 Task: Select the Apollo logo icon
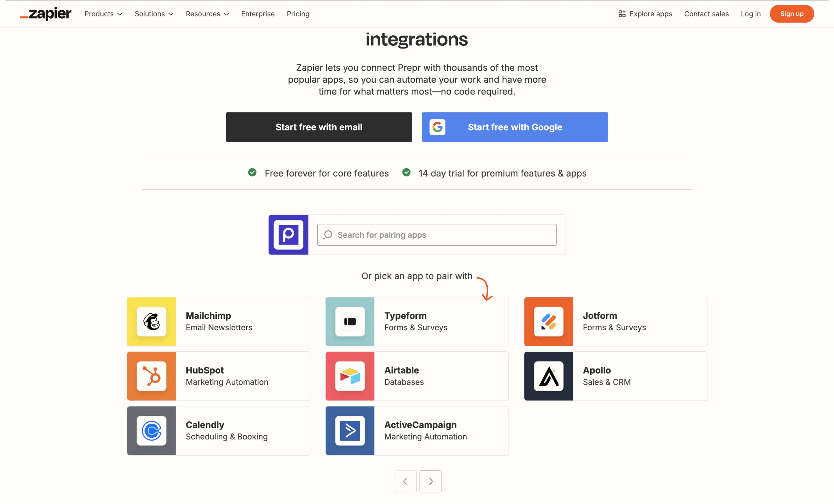coord(548,376)
